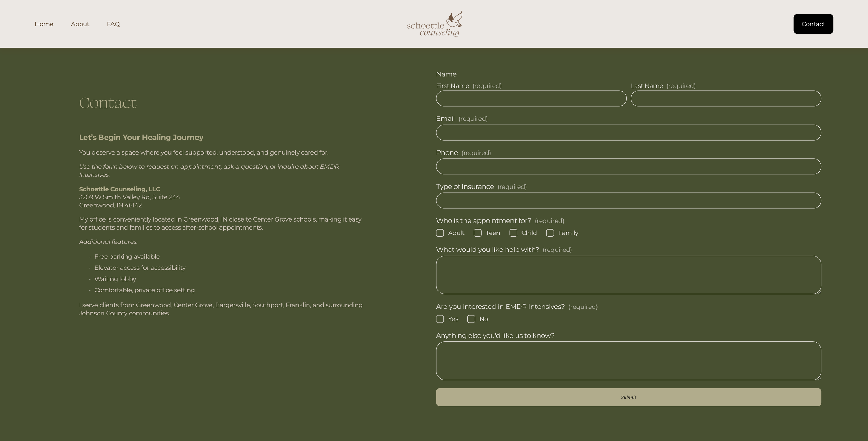868x441 pixels.
Task: Select the Email input field
Action: [628, 132]
